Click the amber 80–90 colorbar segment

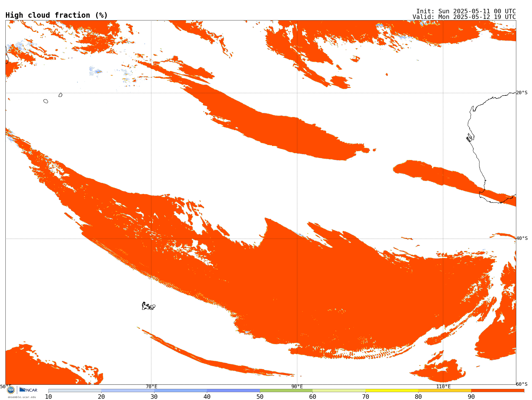click(x=445, y=391)
